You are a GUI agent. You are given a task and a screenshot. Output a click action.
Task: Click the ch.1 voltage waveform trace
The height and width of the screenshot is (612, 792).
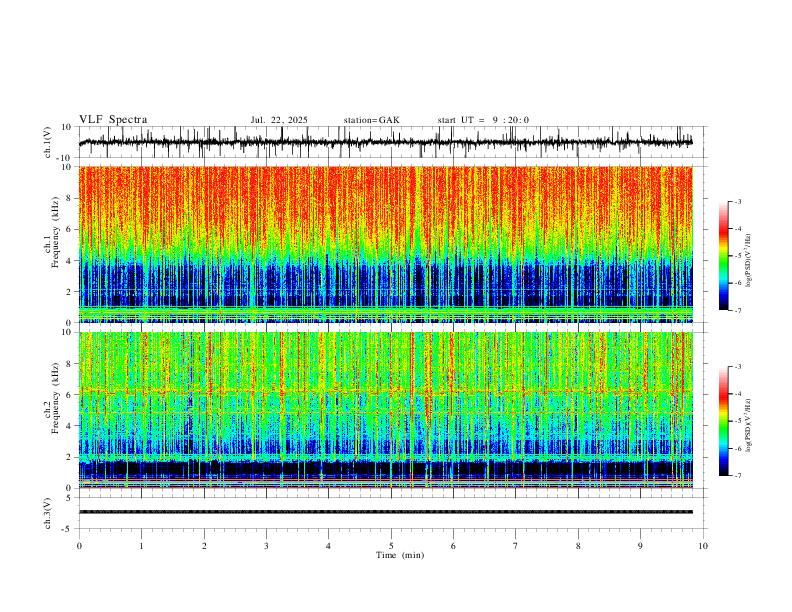386,142
